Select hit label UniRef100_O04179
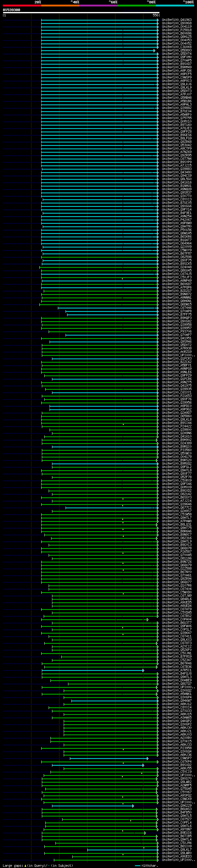 (x=177, y=457)
